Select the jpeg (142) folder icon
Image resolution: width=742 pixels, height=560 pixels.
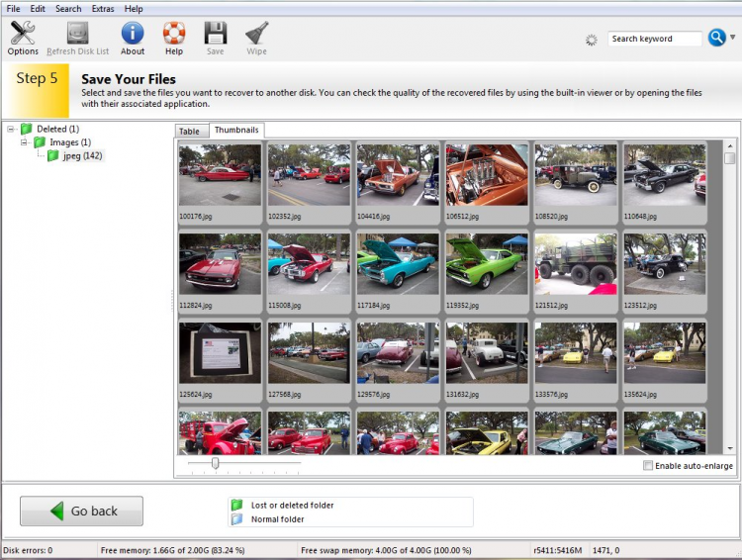click(52, 155)
